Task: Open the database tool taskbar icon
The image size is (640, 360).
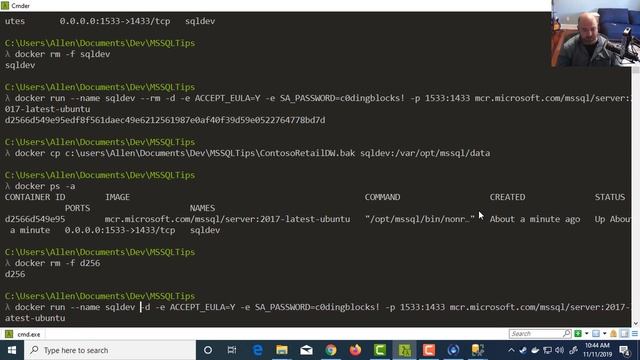Action: (478, 350)
